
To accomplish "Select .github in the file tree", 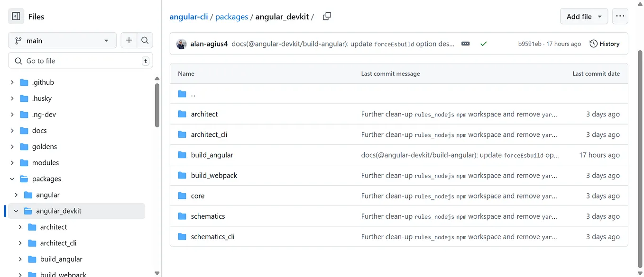I will pos(43,82).
